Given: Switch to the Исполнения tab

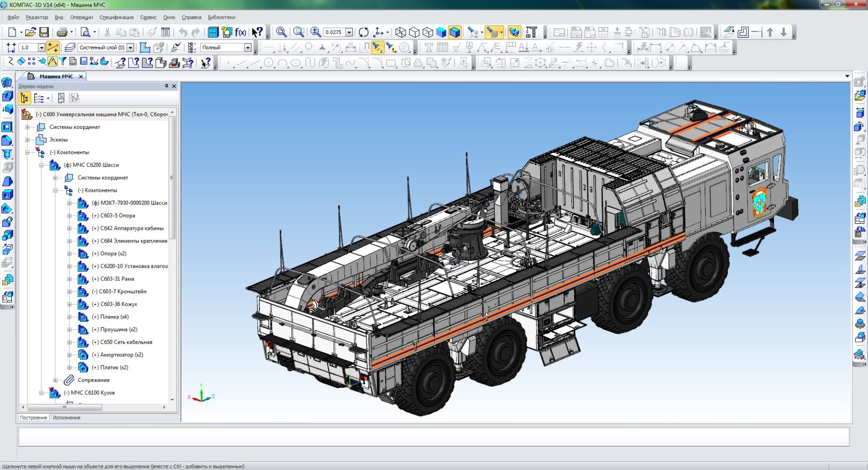Looking at the screenshot, I should click(x=66, y=417).
